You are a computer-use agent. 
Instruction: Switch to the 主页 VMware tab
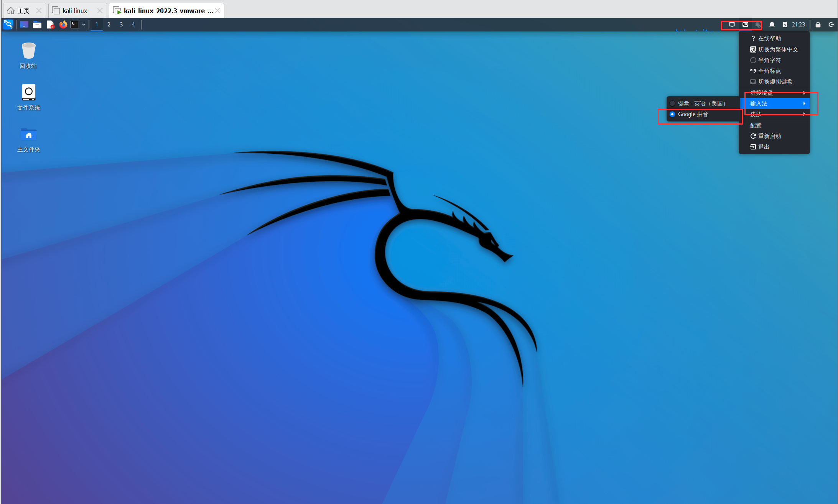(24, 11)
